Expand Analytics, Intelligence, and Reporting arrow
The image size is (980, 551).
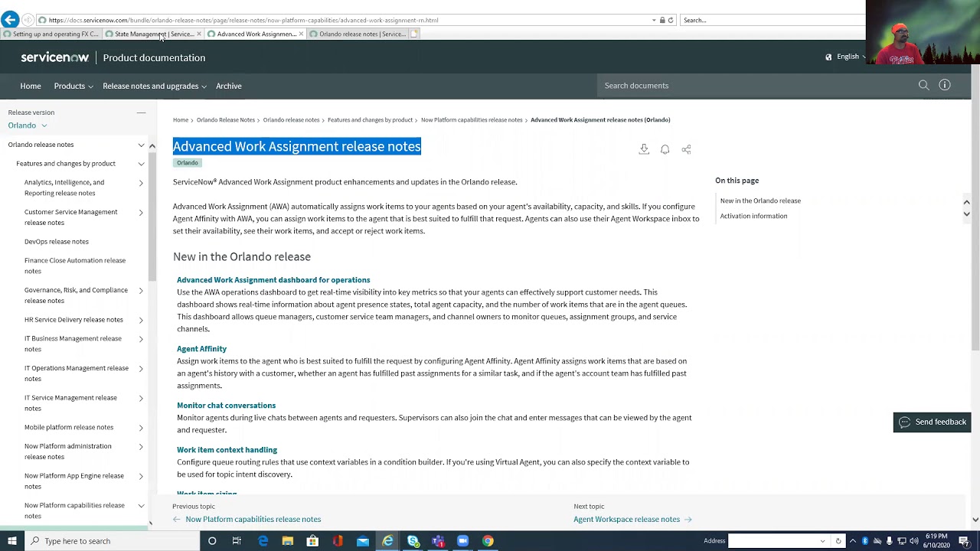pos(141,183)
